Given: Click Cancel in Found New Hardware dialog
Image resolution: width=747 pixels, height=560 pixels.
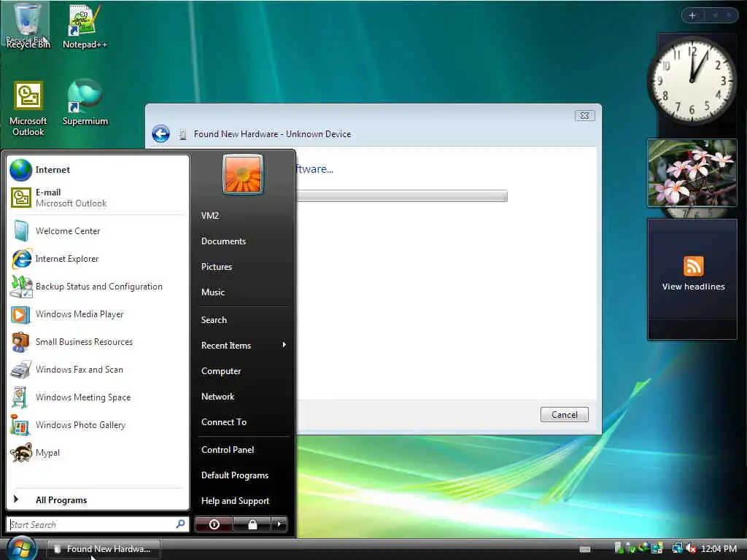Looking at the screenshot, I should click(564, 414).
